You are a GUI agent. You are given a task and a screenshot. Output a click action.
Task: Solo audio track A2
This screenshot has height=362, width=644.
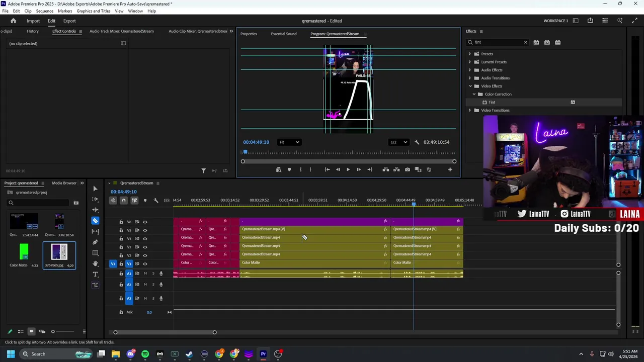pos(153,285)
